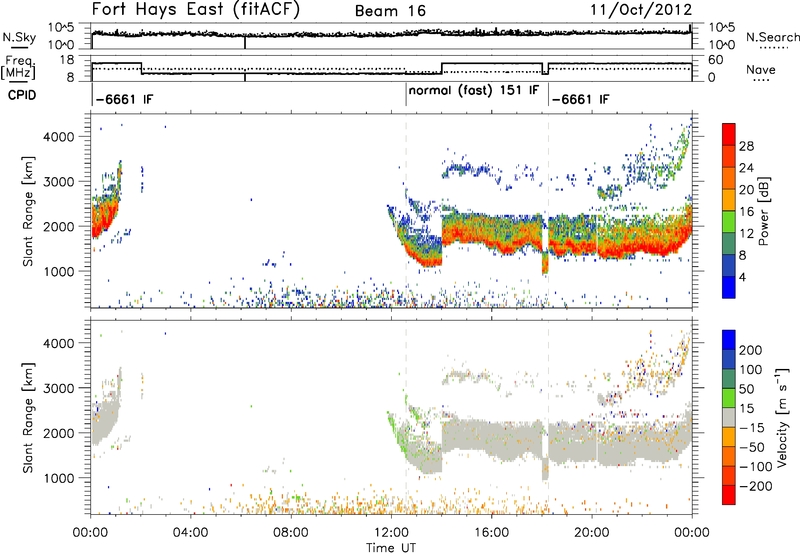Pick the red bottom segment of Velocity colorbar
The width and height of the screenshot is (800, 554).
click(729, 495)
